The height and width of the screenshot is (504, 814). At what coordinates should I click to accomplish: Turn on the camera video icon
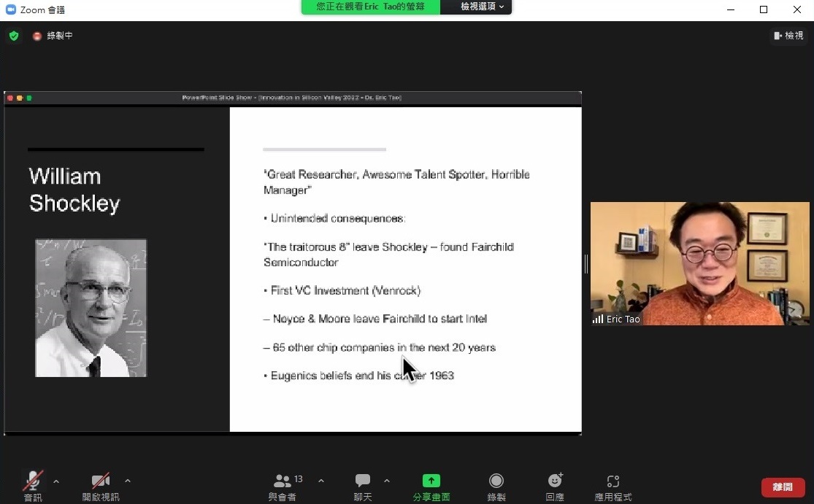(x=101, y=481)
